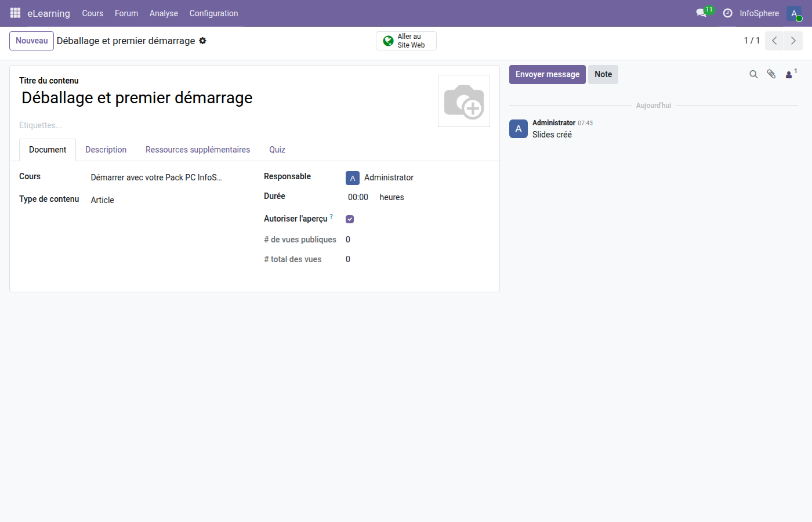Open the search in the chatter
The image size is (812, 522).
tap(753, 74)
